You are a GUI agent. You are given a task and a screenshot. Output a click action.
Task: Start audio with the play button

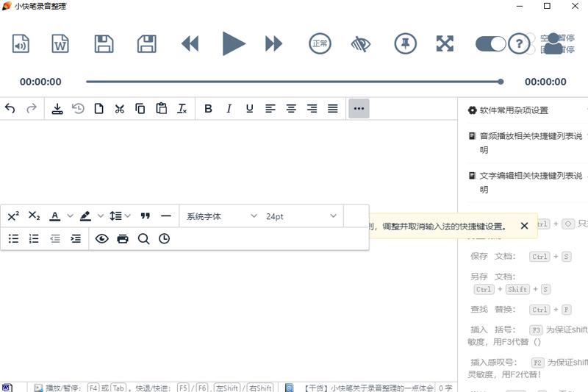click(x=234, y=43)
